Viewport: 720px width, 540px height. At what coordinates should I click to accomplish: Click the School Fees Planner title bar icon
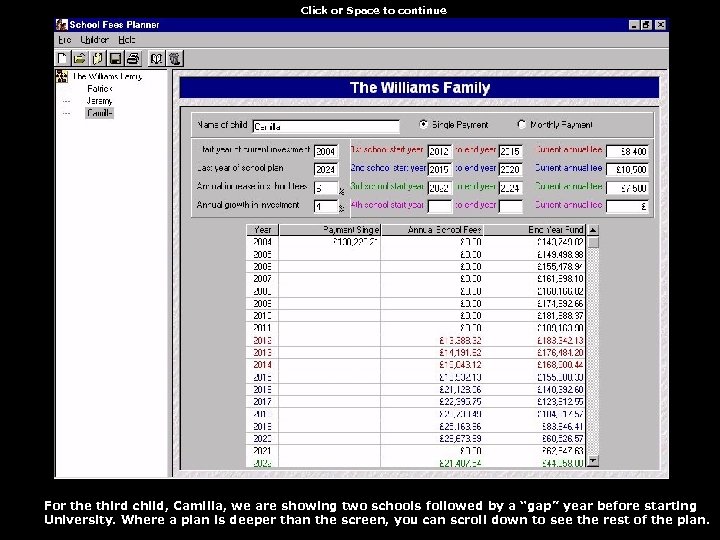(61, 24)
